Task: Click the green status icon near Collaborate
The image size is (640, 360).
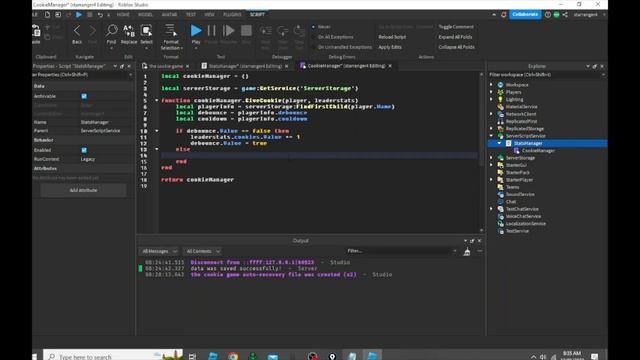Action: click(556, 15)
